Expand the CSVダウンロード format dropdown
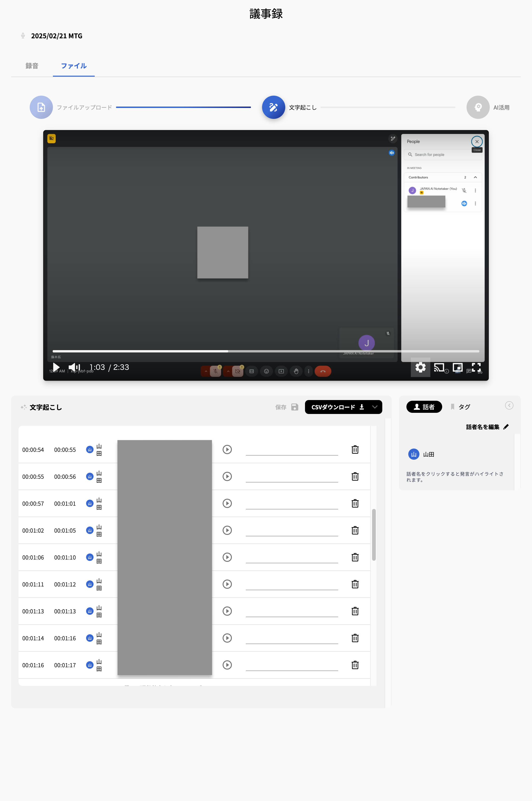 pos(375,407)
